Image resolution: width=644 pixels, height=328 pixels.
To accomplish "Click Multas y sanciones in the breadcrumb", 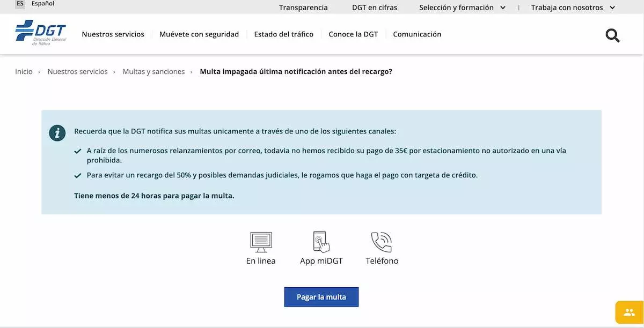I will (x=154, y=71).
